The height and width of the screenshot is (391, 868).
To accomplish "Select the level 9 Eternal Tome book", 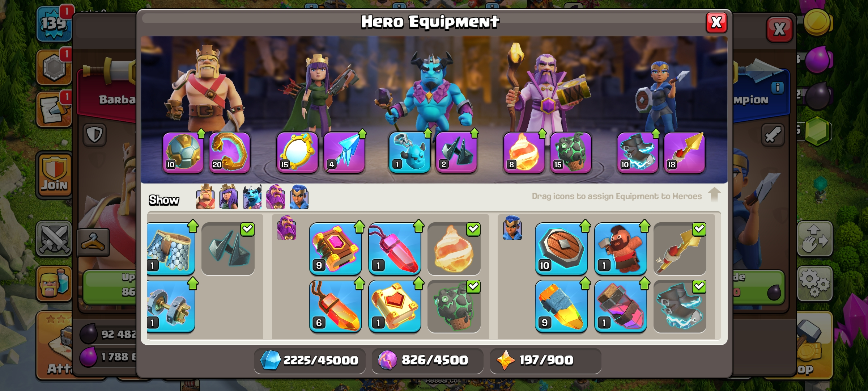I will pos(335,249).
